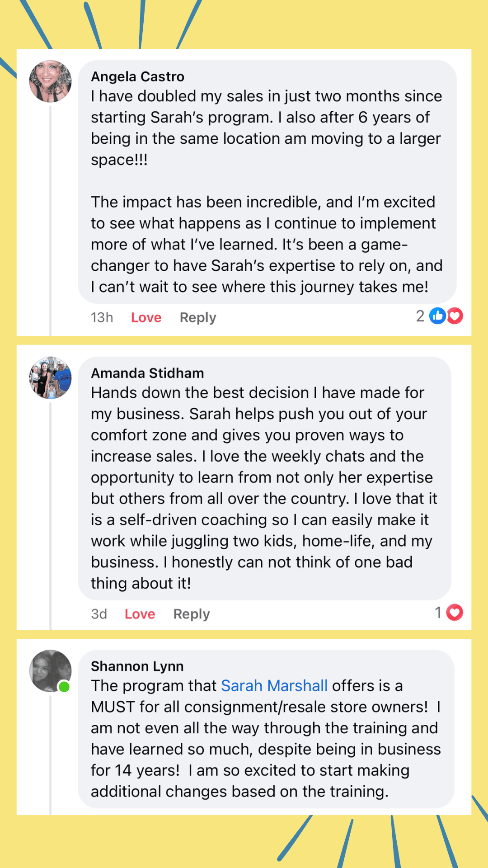Reply to Angela Castro's comment
Image resolution: width=488 pixels, height=868 pixels.
[198, 317]
